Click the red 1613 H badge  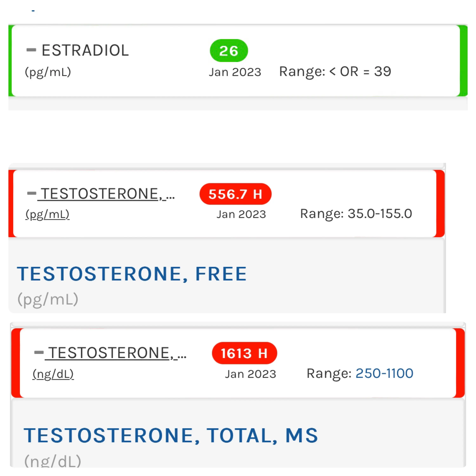(x=244, y=353)
